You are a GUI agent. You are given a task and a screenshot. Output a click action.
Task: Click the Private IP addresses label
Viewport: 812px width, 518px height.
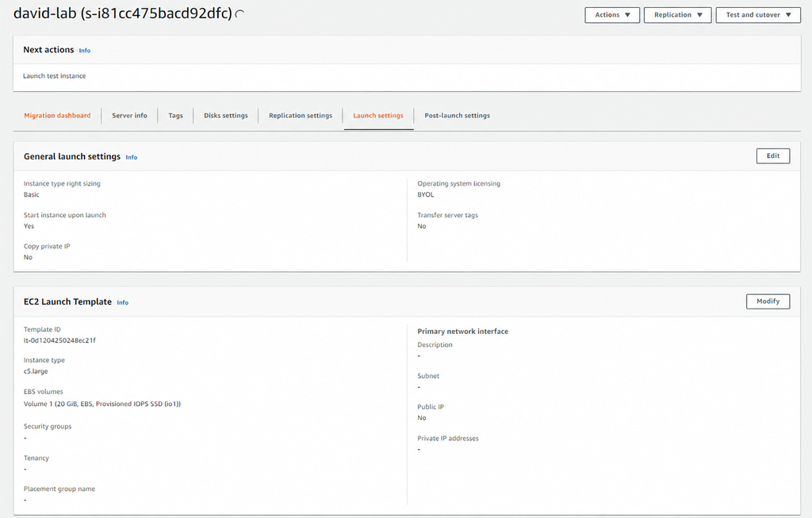coord(448,438)
